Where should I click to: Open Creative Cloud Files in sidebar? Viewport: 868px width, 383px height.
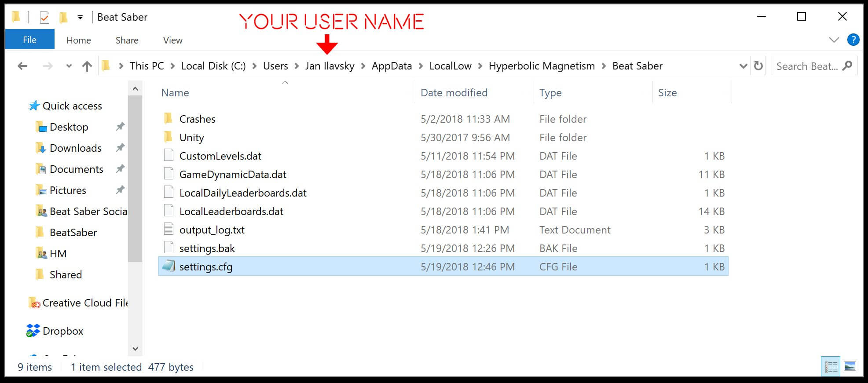85,303
